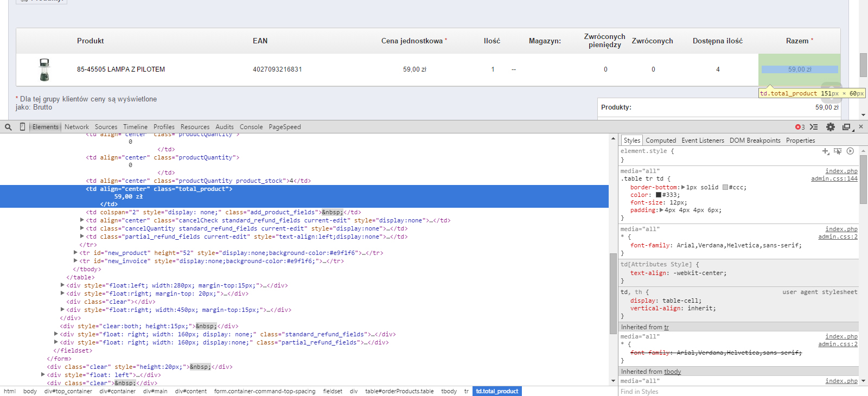Toggle element state selector icon
868x396 pixels.
(x=838, y=151)
